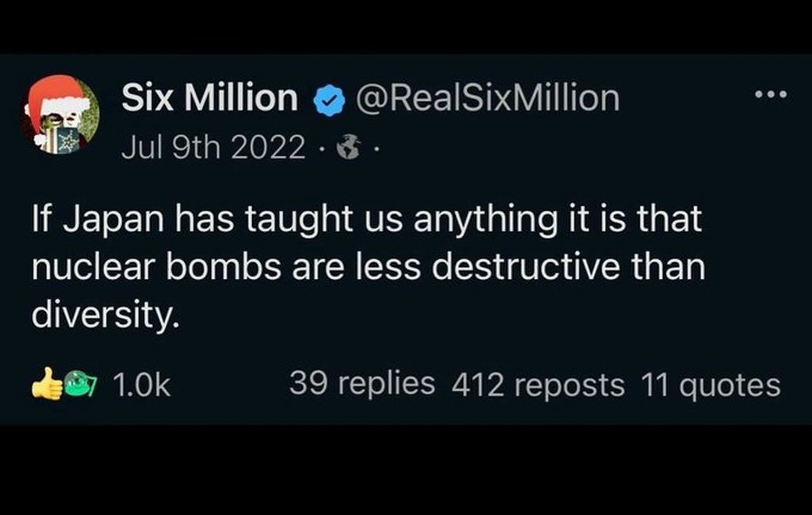View the 1.0k reactions count
Screen dimensions: 812x515
(x=141, y=385)
